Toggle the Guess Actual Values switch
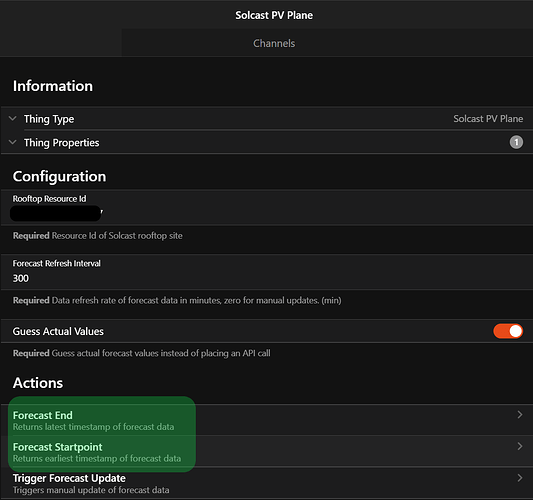 (x=508, y=331)
